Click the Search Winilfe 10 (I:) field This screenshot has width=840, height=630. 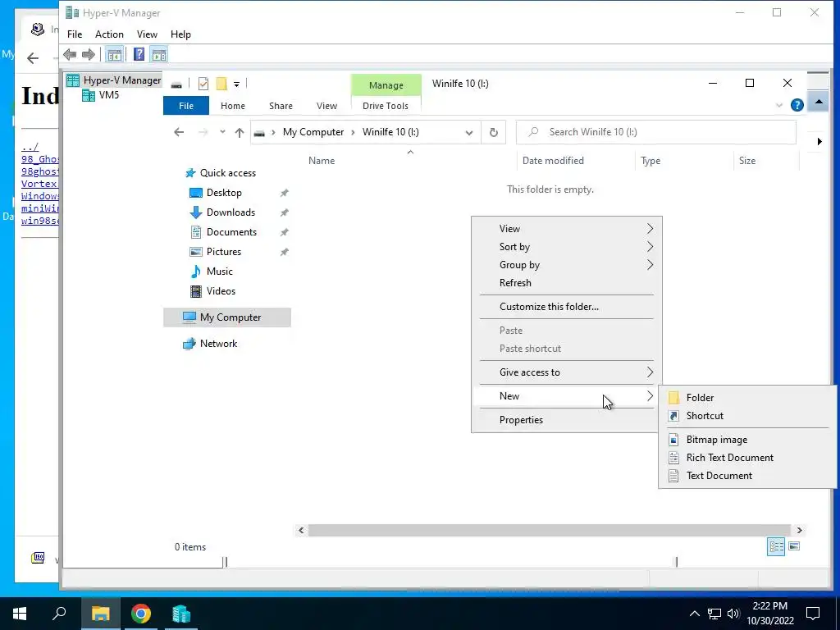coord(655,132)
